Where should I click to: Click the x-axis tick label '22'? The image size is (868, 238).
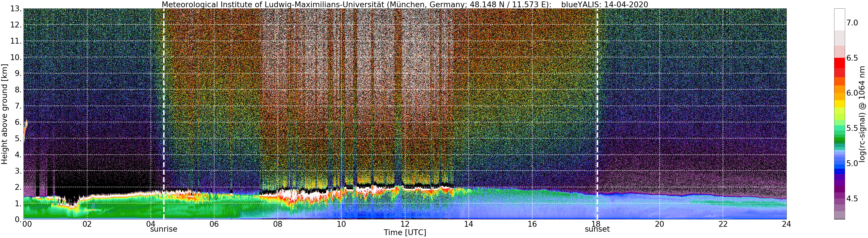click(723, 224)
